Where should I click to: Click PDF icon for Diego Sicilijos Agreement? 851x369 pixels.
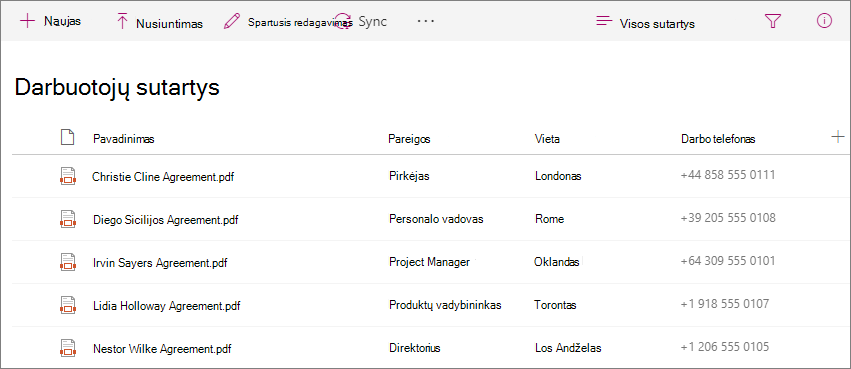tap(67, 219)
